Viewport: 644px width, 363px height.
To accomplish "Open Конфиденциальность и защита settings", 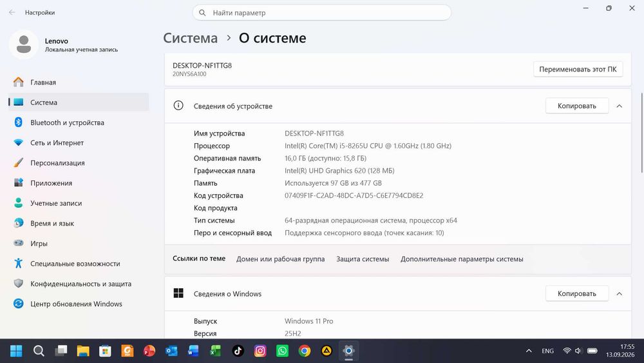I will pos(78,284).
